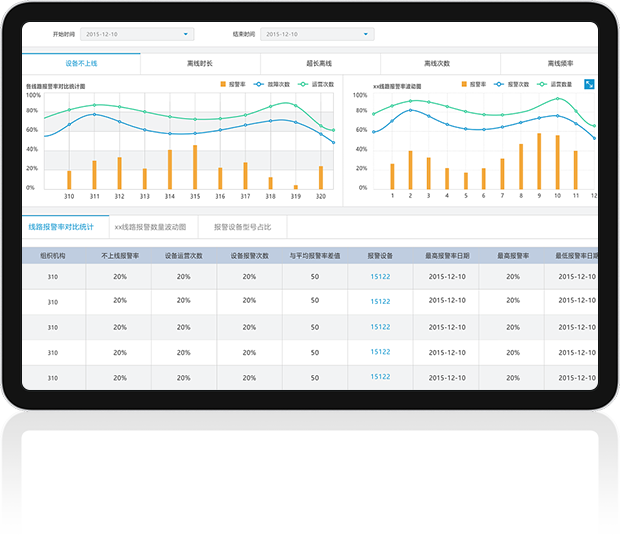This screenshot has height=535, width=620.
Task: Open the xx线路报警数量波动图 tab
Action: click(x=150, y=227)
